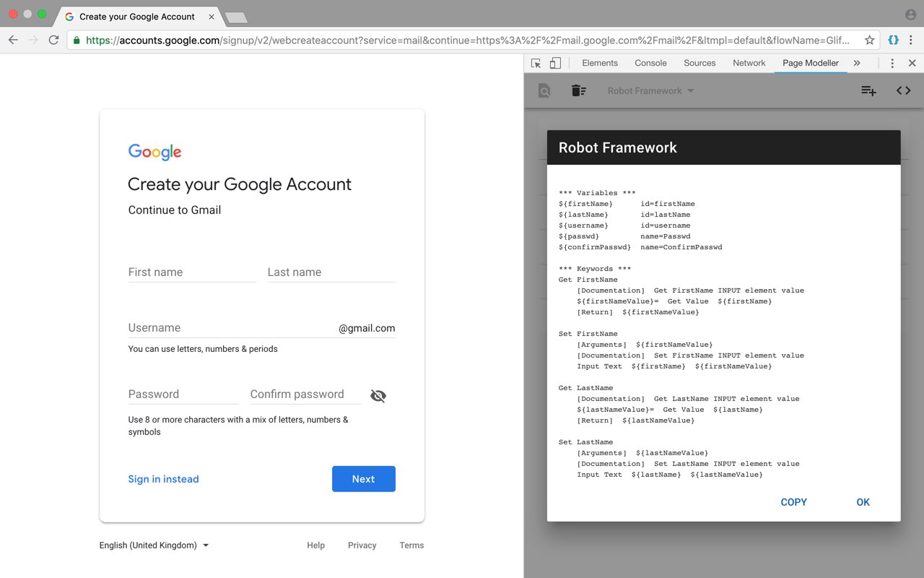Screen dimensions: 924x578
Task: Click Page Modeller scan page icon
Action: [x=544, y=90]
